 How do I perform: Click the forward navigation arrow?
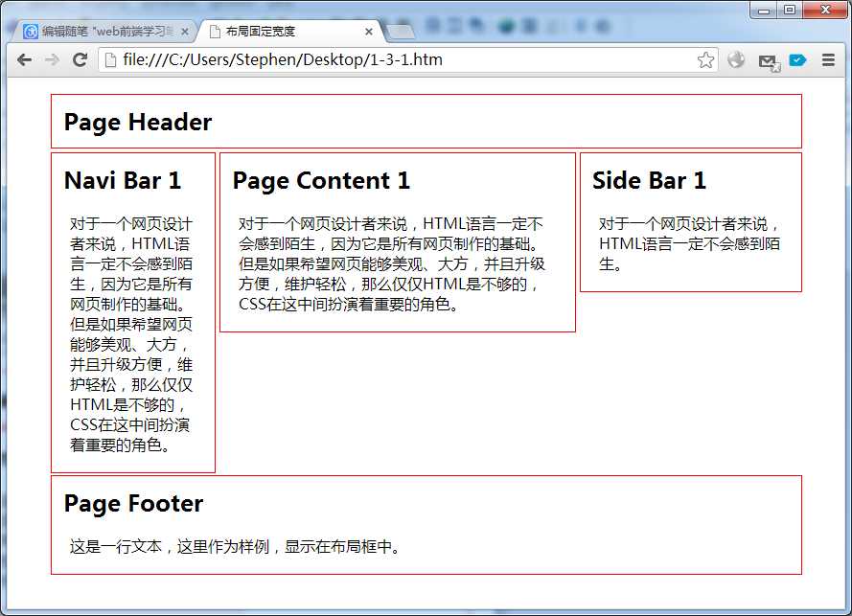52,59
